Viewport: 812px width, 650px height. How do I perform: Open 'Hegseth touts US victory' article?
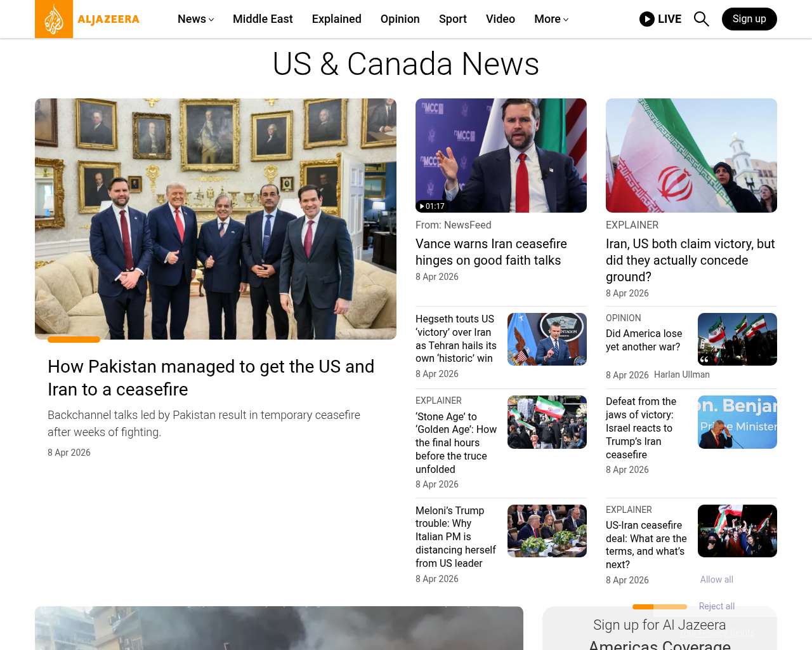(456, 339)
